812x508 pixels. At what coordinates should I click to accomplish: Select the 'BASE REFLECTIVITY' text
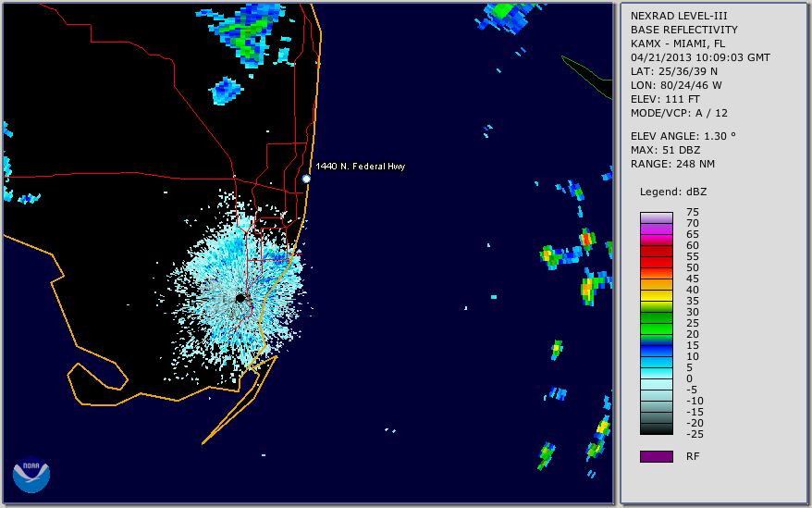pyautogui.click(x=684, y=30)
